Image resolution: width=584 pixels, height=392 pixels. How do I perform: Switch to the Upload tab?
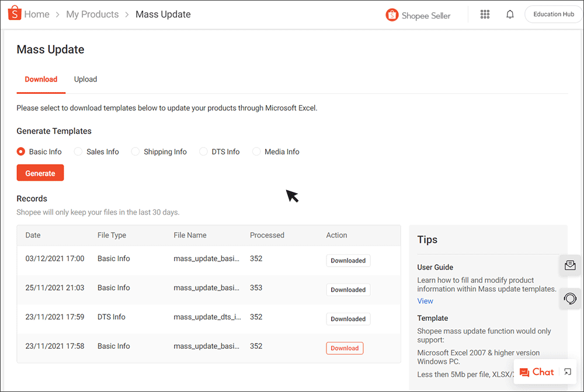pos(85,79)
